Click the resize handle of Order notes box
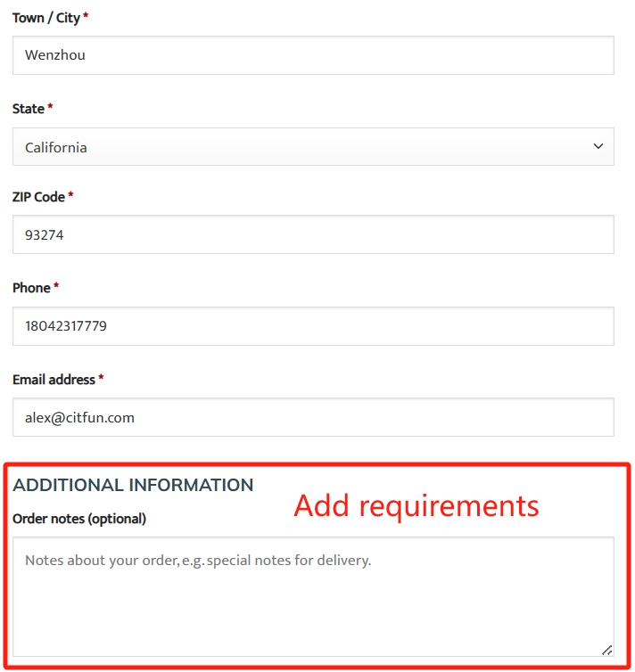Screen dimensions: 635x672 pyautogui.click(x=606, y=651)
